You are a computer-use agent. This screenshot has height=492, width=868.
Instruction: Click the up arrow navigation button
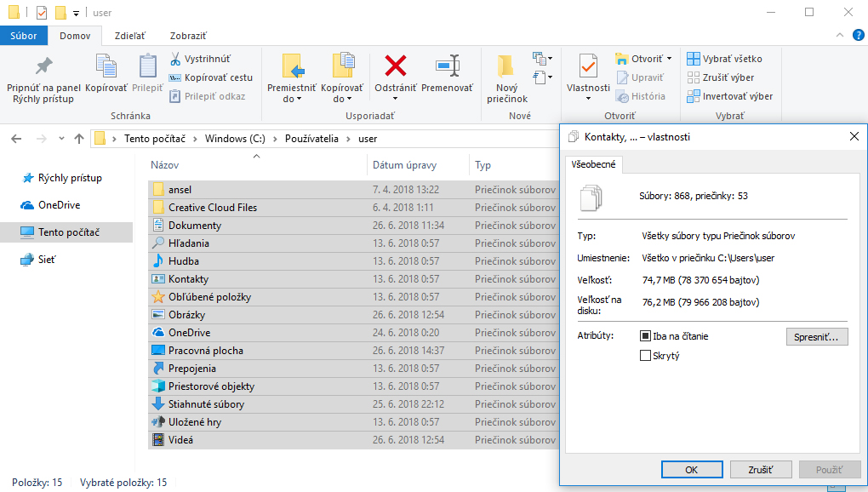point(79,139)
